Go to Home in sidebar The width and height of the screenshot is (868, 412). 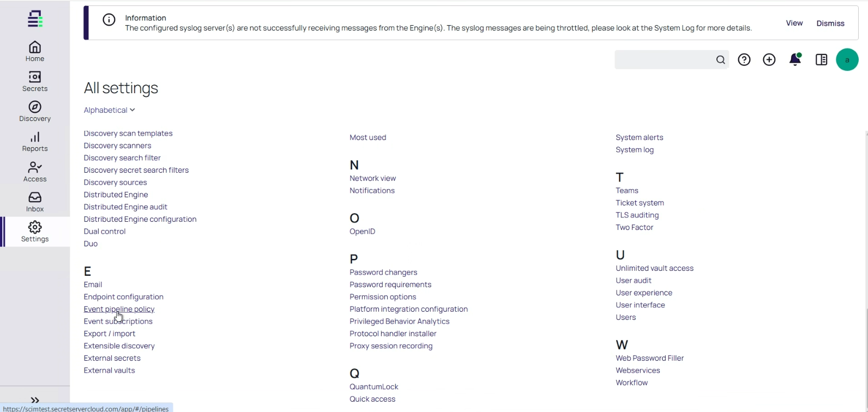click(x=35, y=51)
